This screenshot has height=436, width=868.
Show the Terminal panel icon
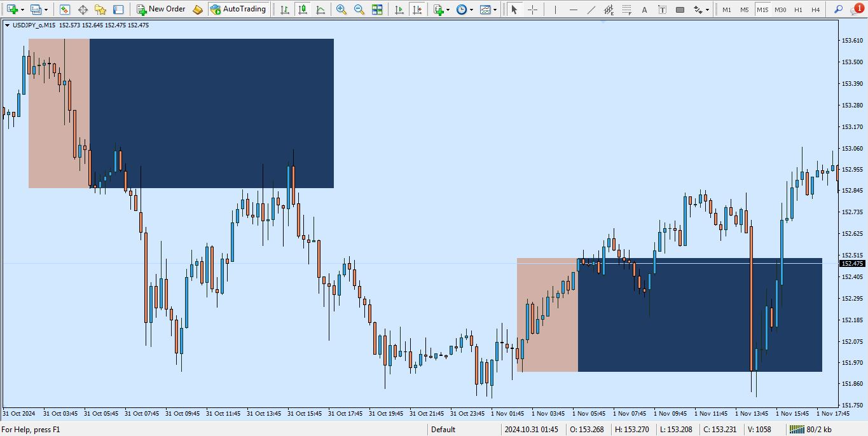[118, 10]
